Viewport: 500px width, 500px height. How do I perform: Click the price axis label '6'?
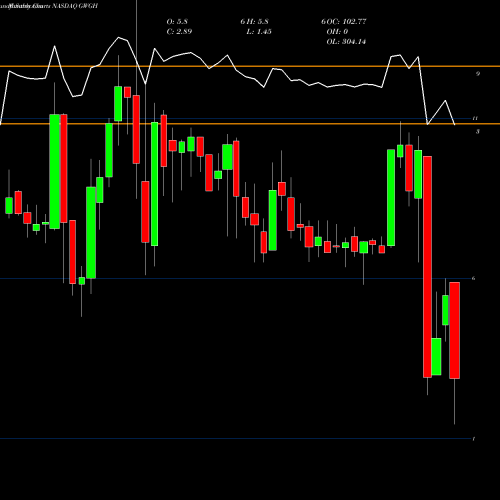click(474, 278)
